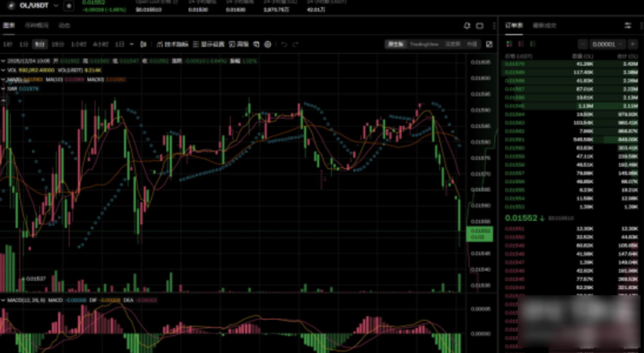Show only buy orders in order book
This screenshot has width=644, height=353.
533,44
